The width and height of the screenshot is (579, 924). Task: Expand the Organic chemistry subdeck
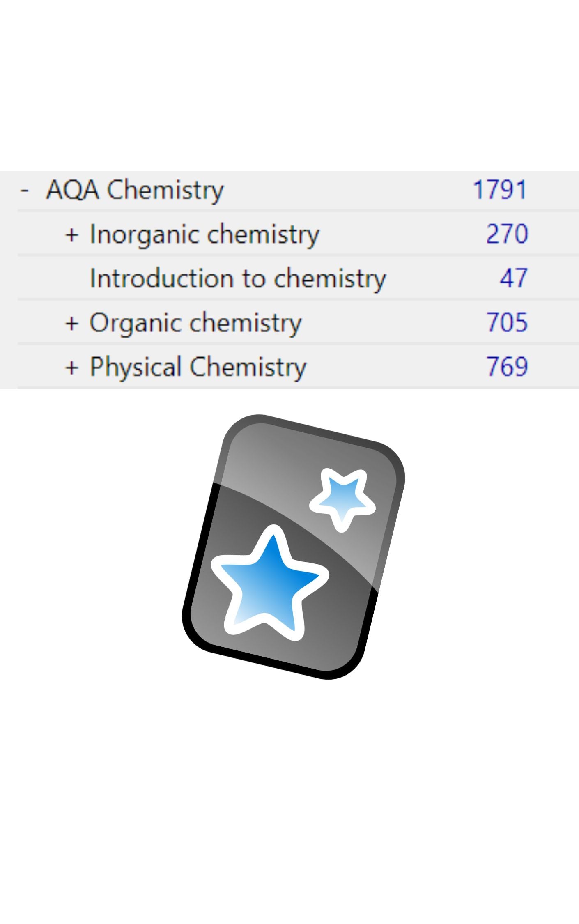(x=71, y=323)
